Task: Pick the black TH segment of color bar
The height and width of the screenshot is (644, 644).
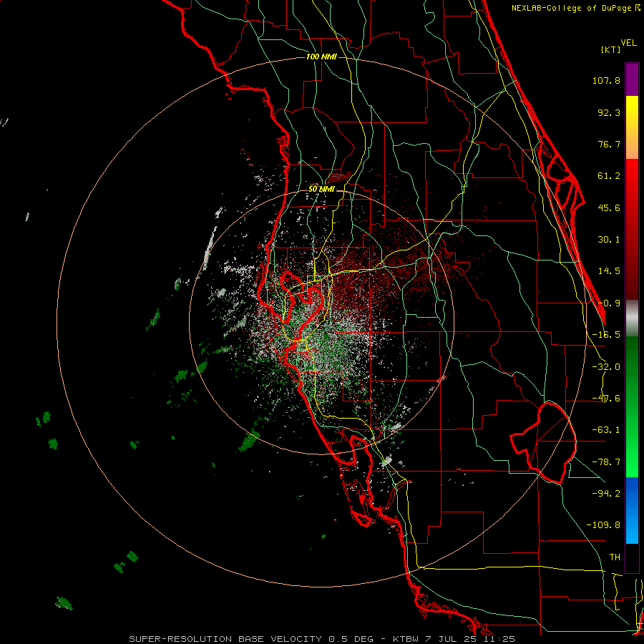Action: coord(632,557)
